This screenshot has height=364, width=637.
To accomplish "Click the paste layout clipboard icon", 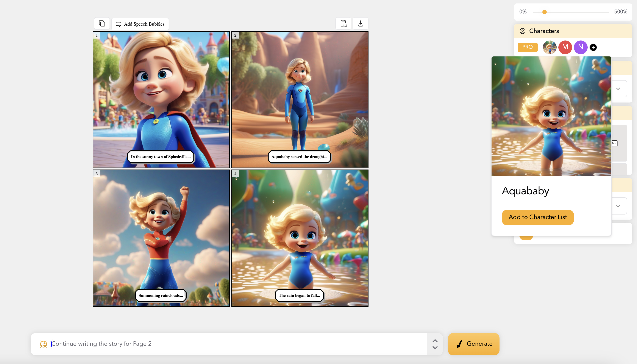I will pos(343,24).
